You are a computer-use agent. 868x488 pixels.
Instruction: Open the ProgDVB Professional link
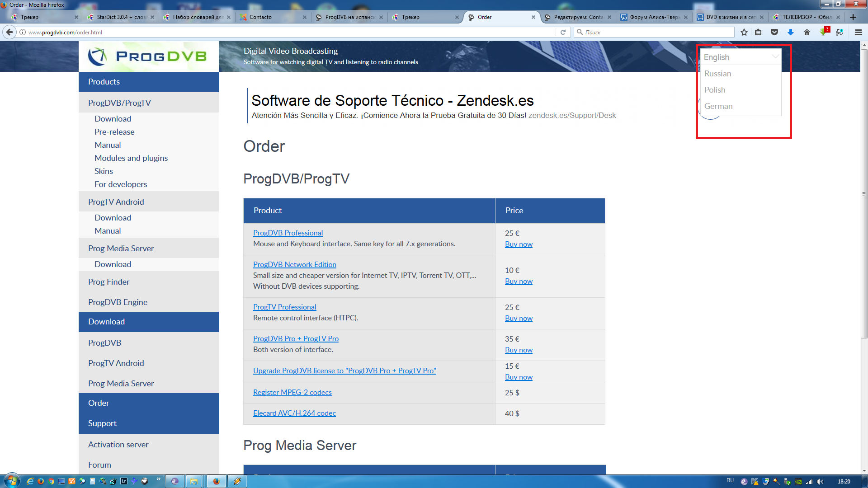[288, 233]
